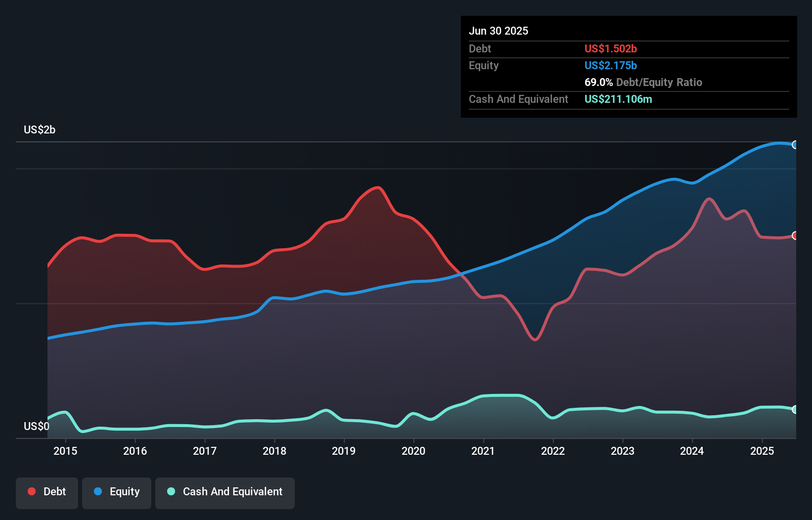
Task: Click the 2017 x-axis label
Action: (x=205, y=451)
